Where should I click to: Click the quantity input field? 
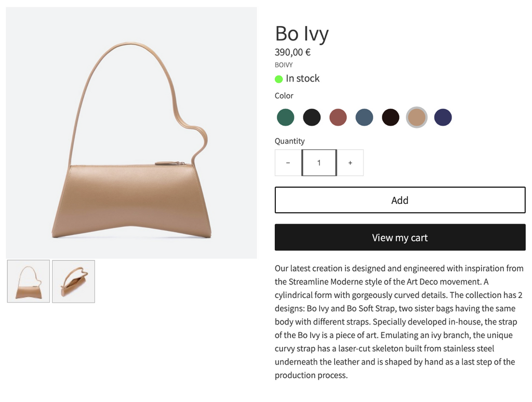pyautogui.click(x=319, y=163)
